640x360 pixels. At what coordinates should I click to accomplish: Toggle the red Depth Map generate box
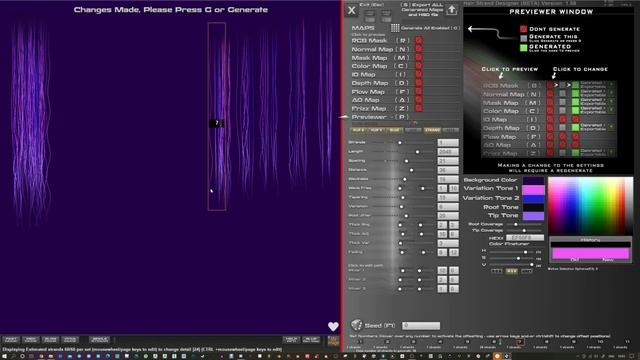point(418,83)
